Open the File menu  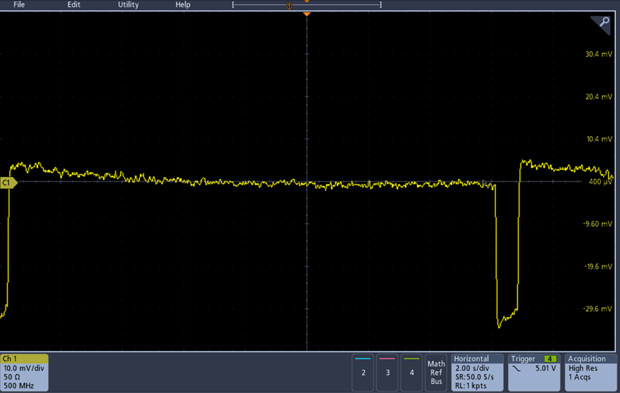[x=19, y=5]
